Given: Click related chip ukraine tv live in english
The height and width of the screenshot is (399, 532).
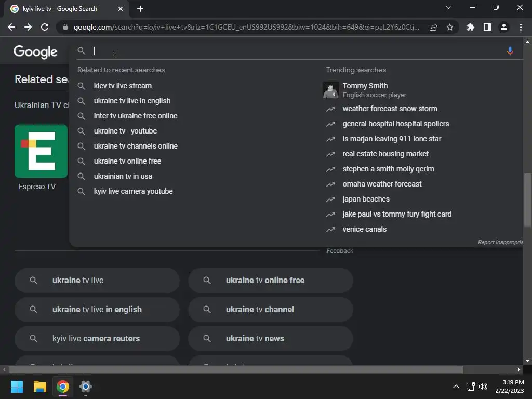Looking at the screenshot, I should (x=97, y=310).
